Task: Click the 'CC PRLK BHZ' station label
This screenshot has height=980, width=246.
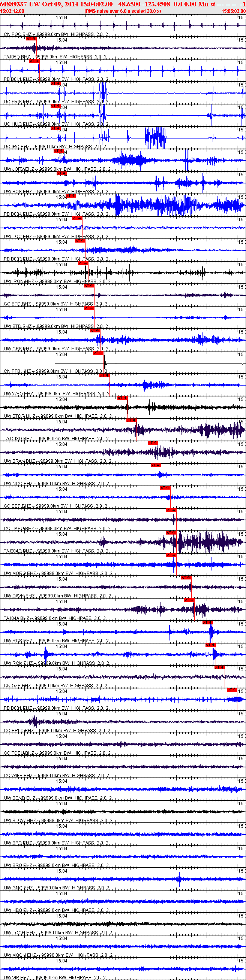Action: (19, 730)
